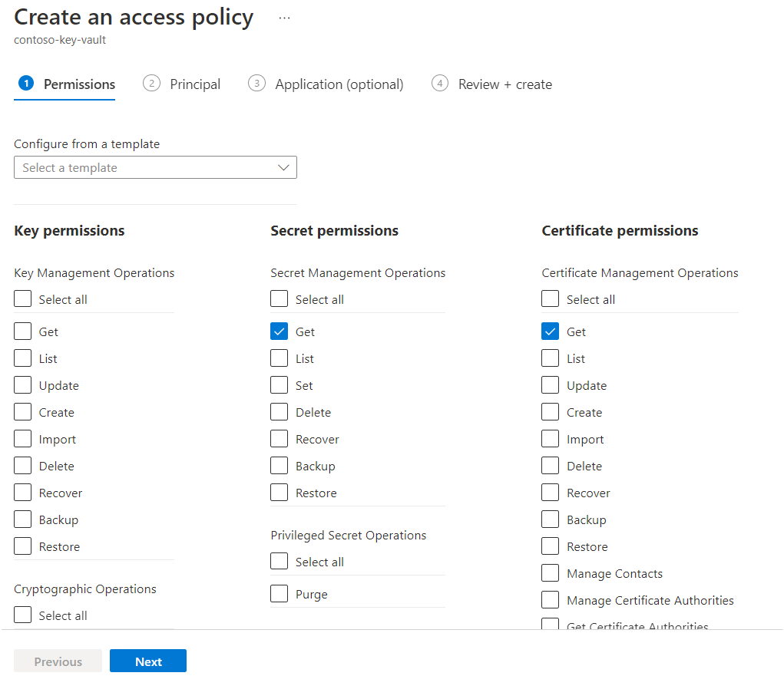784x676 pixels.
Task: Click step 2 Principal circle icon
Action: click(x=151, y=84)
